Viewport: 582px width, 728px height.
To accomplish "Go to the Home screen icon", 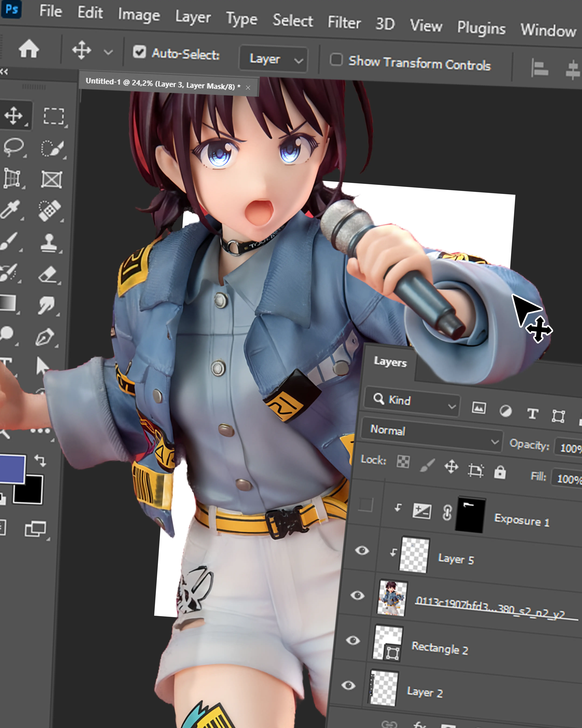I will [x=29, y=49].
